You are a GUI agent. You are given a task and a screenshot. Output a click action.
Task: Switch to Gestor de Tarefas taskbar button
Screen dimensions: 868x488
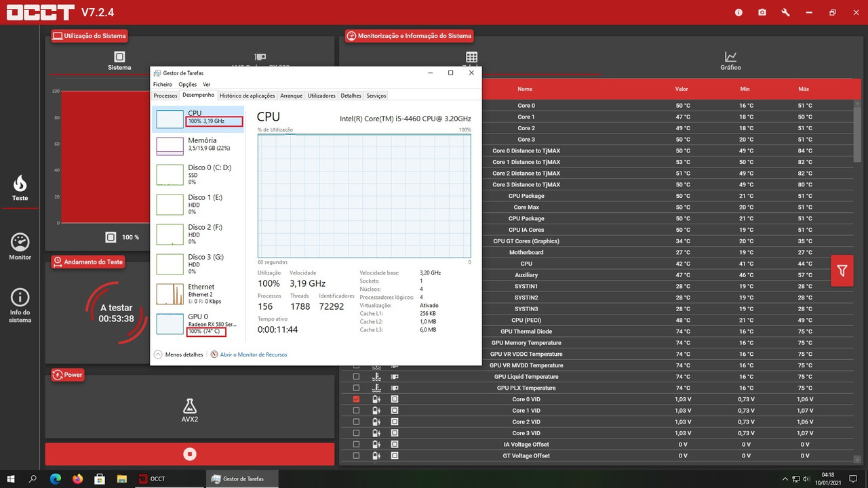[241, 479]
